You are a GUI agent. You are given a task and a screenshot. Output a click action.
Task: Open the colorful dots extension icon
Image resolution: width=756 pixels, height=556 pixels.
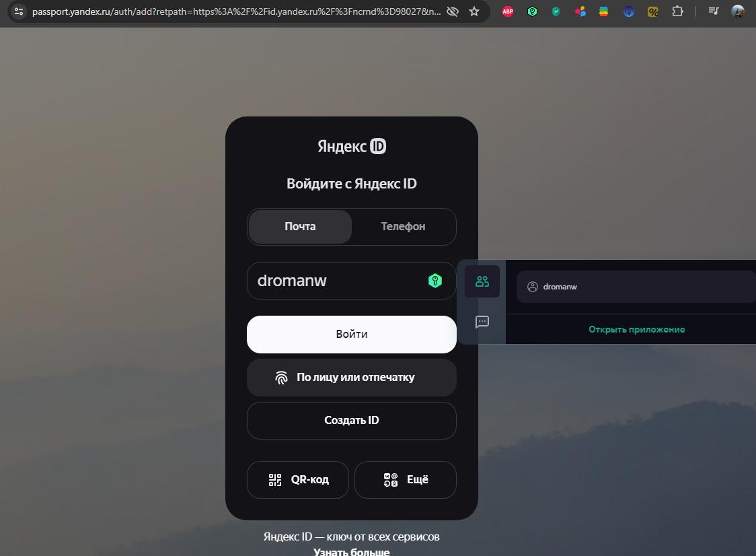click(x=580, y=11)
